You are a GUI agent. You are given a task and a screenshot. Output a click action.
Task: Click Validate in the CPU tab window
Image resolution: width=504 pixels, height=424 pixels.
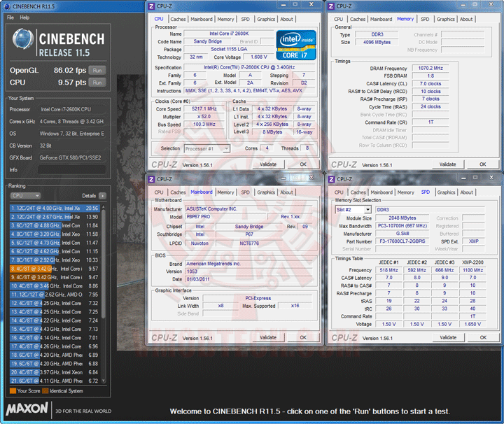[268, 164]
